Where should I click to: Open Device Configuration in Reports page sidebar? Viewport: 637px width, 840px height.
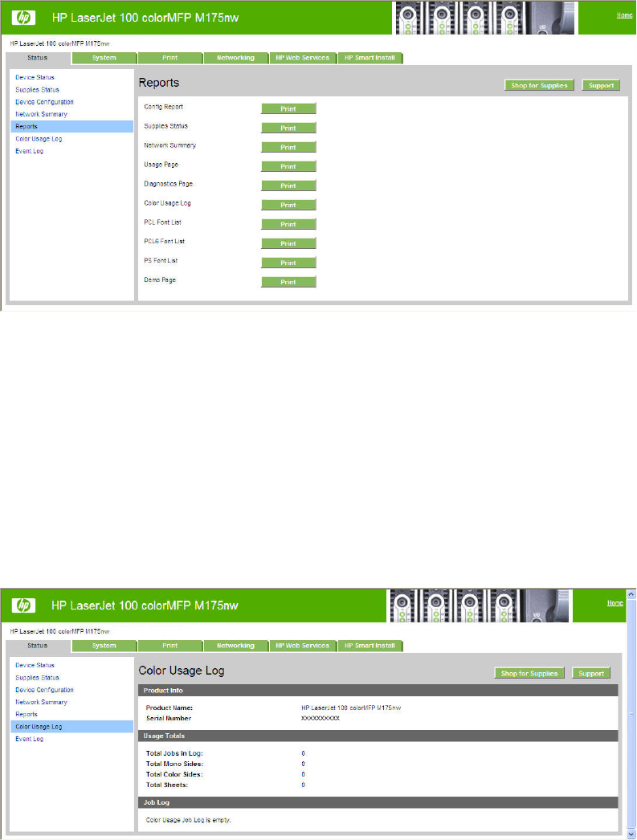point(44,102)
